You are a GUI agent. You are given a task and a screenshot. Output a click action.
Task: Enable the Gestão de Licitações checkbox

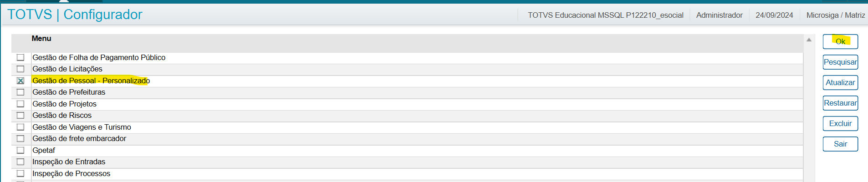(x=20, y=69)
